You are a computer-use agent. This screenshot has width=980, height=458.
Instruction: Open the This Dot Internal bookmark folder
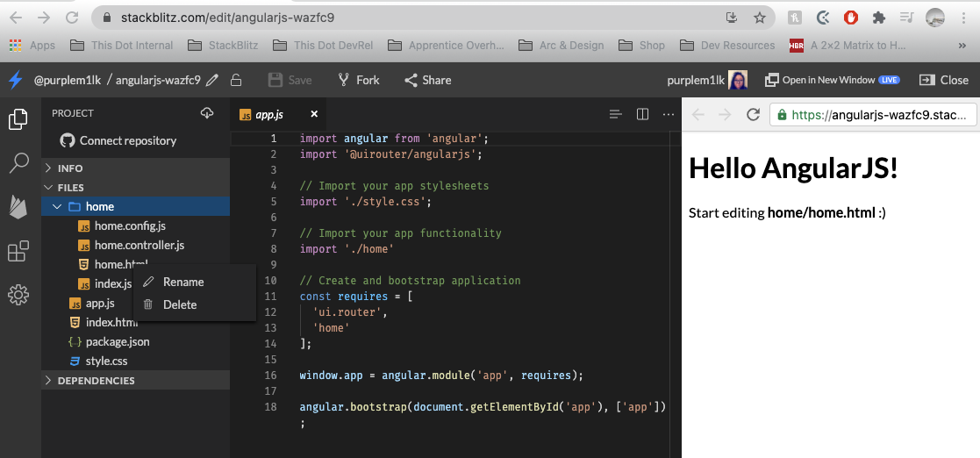[x=121, y=45]
